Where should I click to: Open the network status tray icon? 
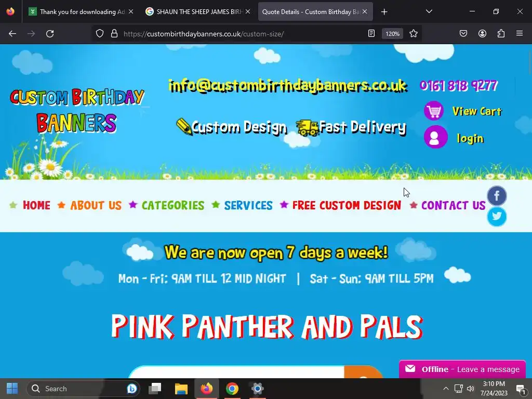pyautogui.click(x=458, y=389)
